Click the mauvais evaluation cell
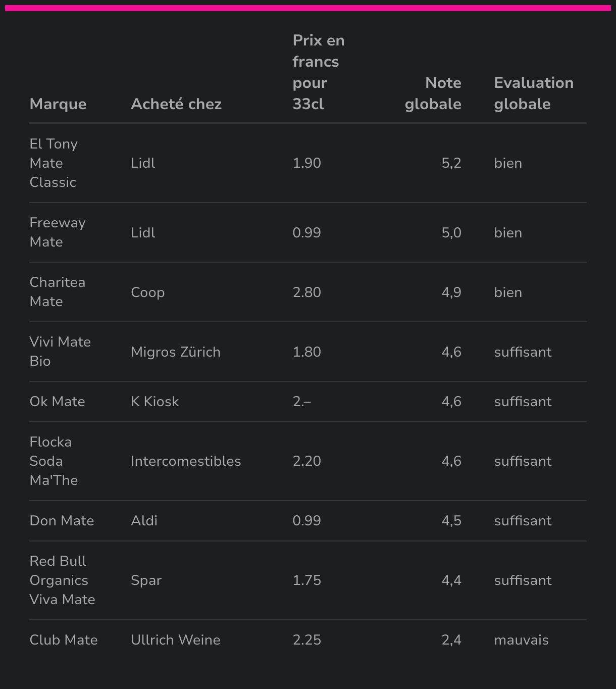The width and height of the screenshot is (616, 689). (521, 640)
